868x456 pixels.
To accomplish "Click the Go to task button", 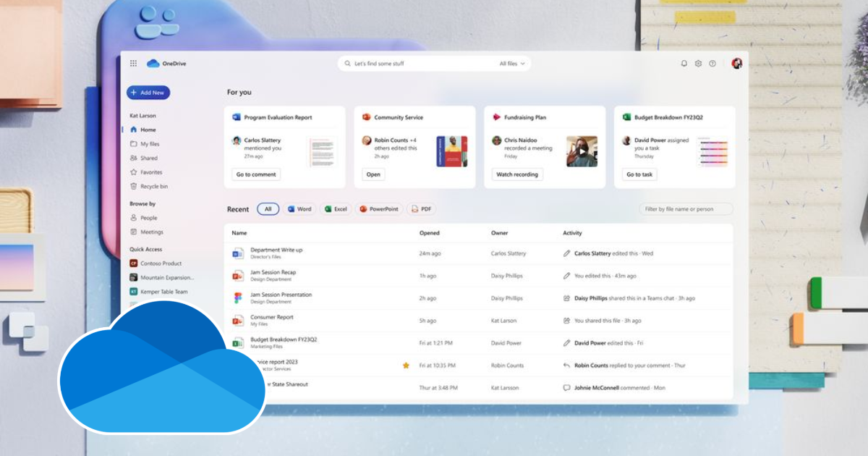I will tap(639, 174).
